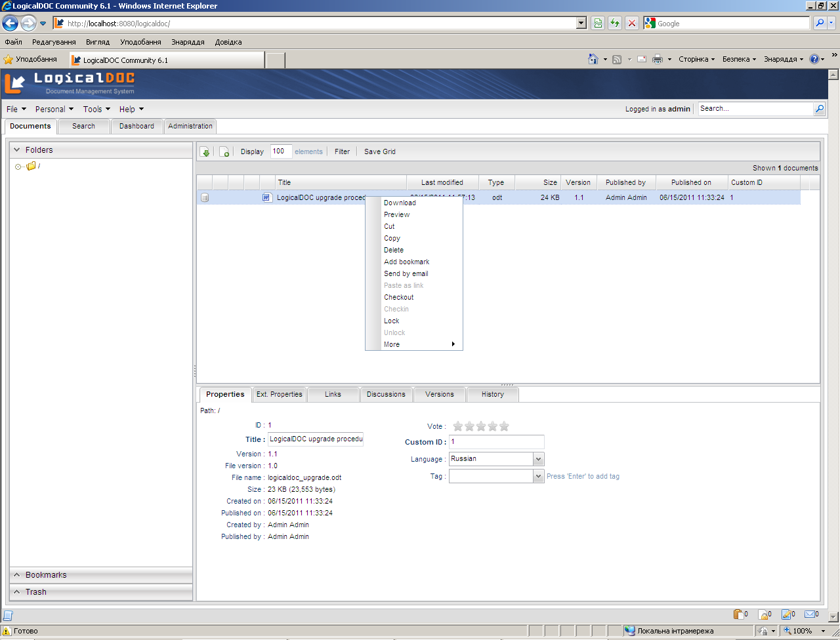
Task: Click the compatibility view icon
Action: (x=598, y=23)
